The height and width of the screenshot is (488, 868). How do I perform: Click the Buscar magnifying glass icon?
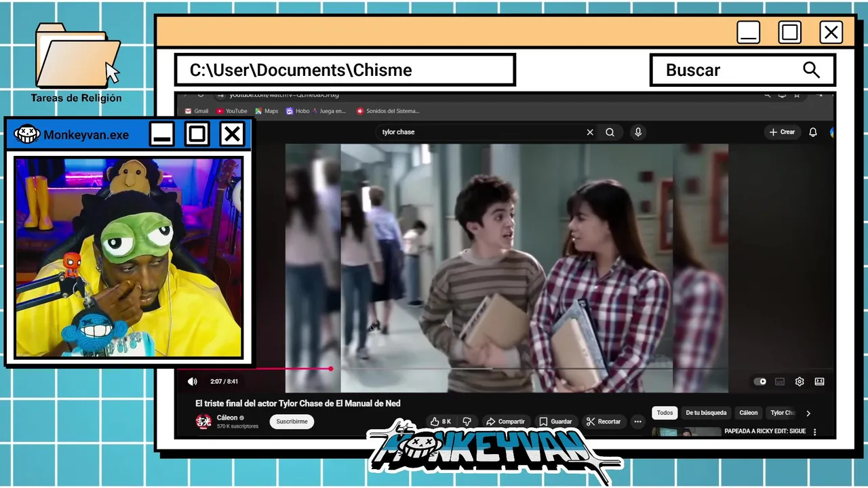[811, 70]
